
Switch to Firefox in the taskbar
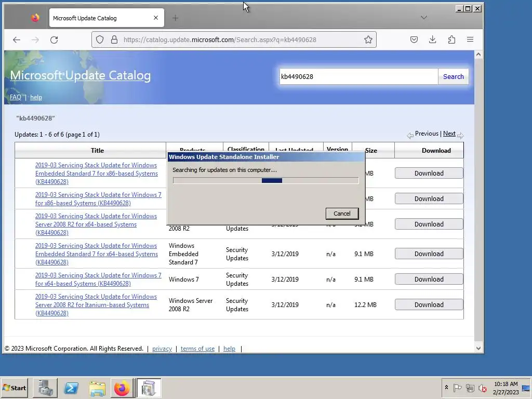[x=122, y=388]
